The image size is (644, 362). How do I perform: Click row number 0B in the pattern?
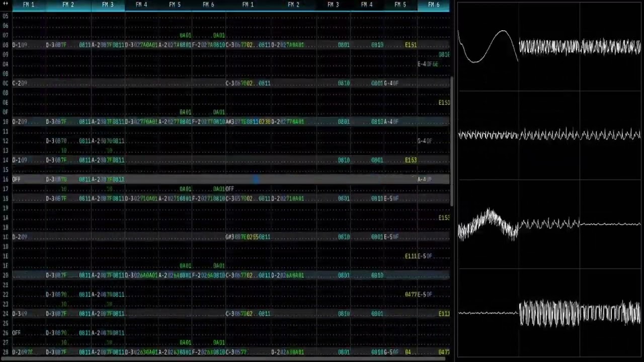pyautogui.click(x=6, y=74)
